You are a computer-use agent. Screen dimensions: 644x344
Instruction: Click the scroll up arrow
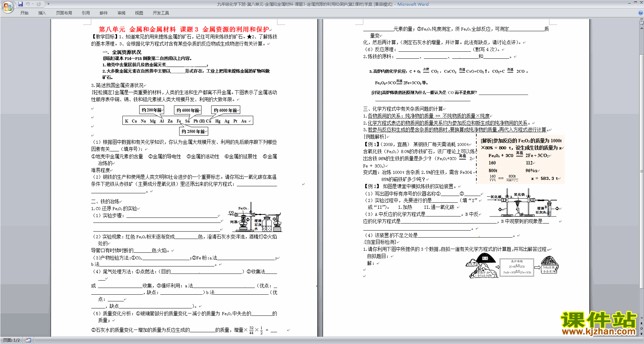point(642,28)
